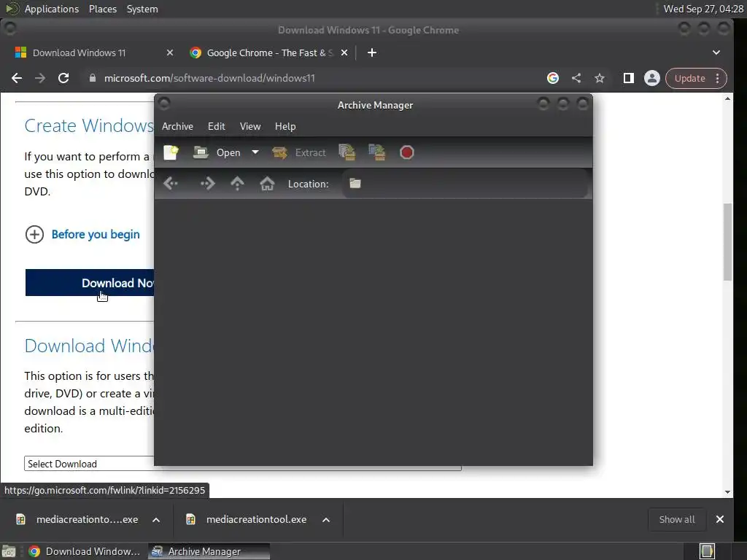
Task: Close the Chrome downloads bar
Action: click(720, 519)
